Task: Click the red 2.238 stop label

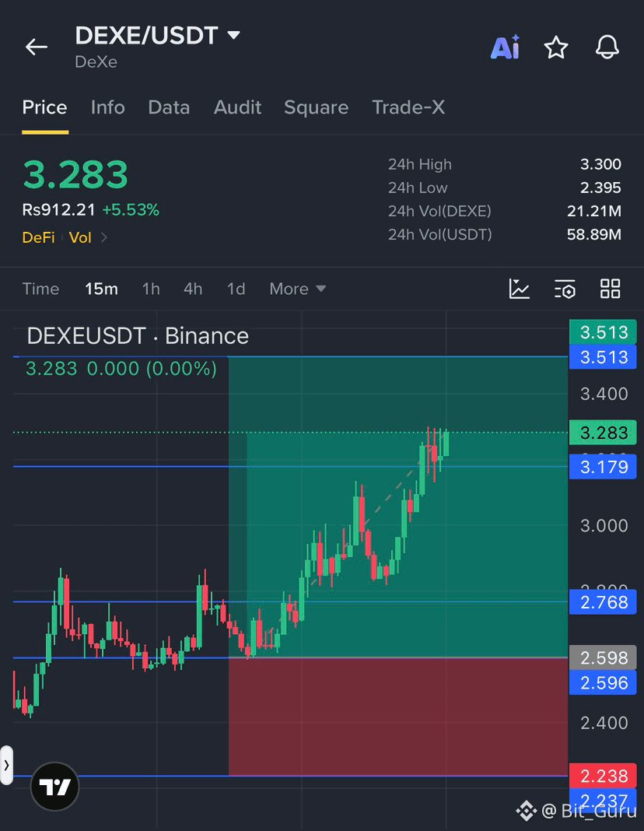Action: click(604, 776)
